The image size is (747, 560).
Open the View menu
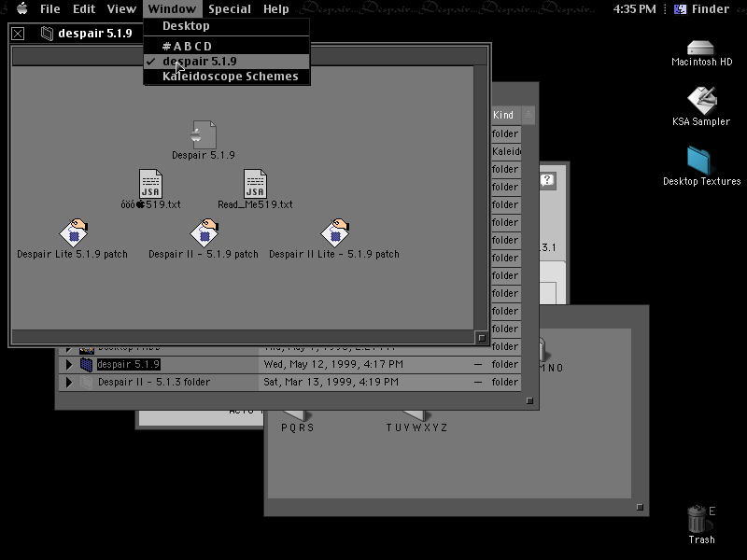pyautogui.click(x=121, y=8)
